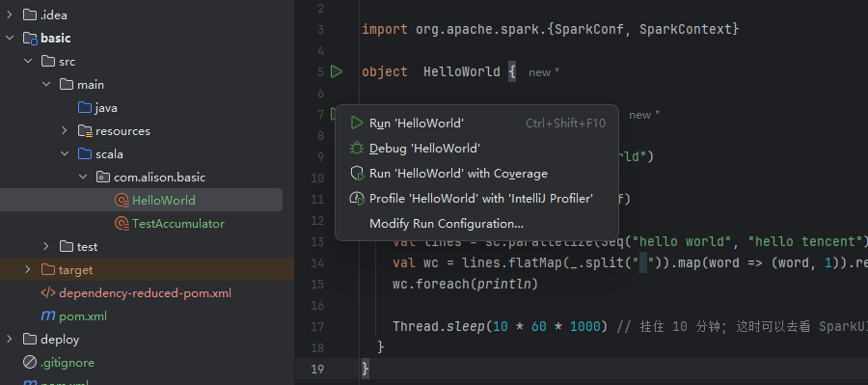Screen dimensions: 868x385
Task: Collapse the basic module chevron
Action: (10, 39)
